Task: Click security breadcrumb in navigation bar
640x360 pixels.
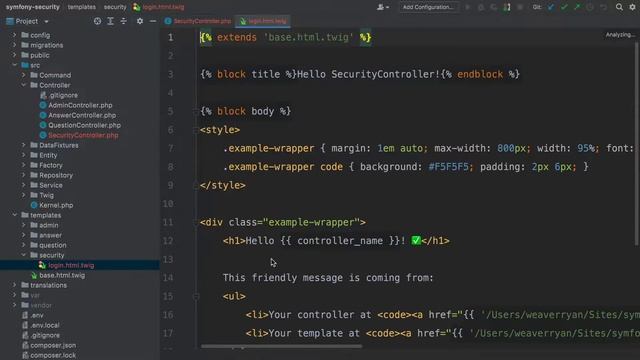Action: click(115, 7)
